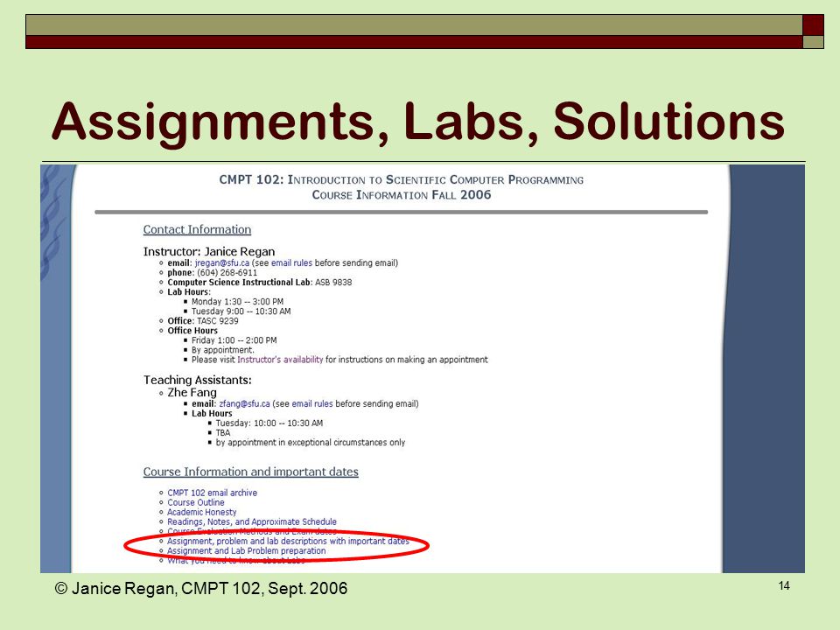Click the Office: TASC 9239 line

pos(202,321)
